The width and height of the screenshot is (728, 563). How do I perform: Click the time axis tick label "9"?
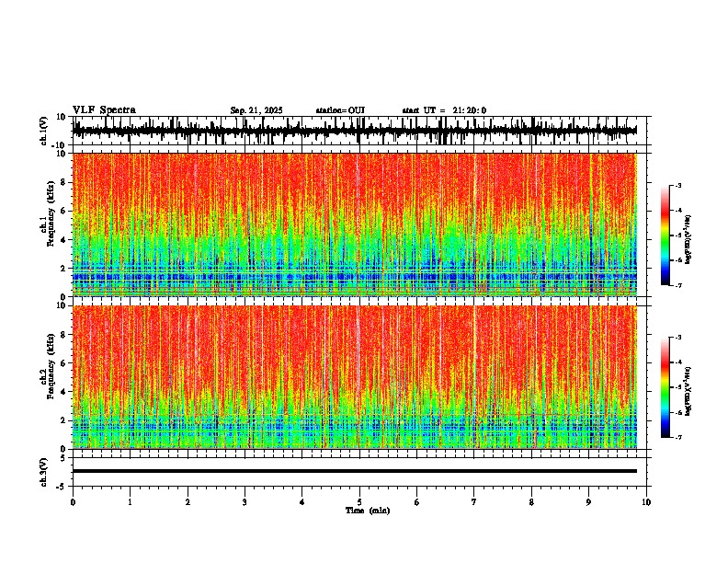coord(588,502)
